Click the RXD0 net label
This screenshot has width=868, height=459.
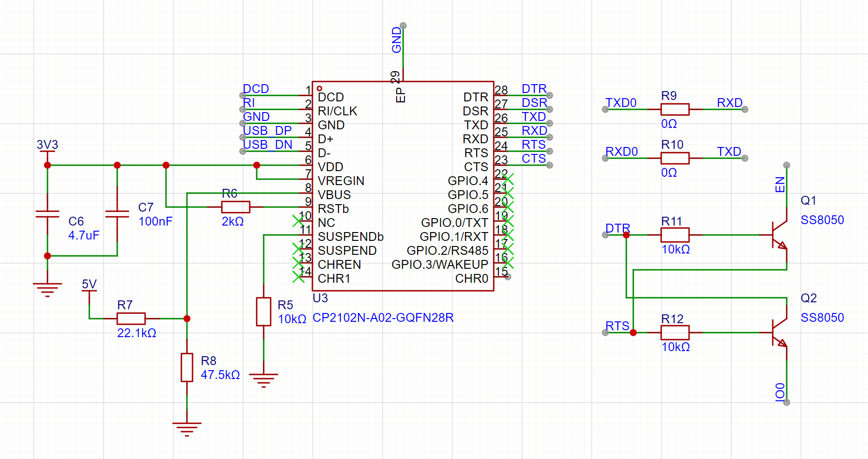tap(622, 152)
